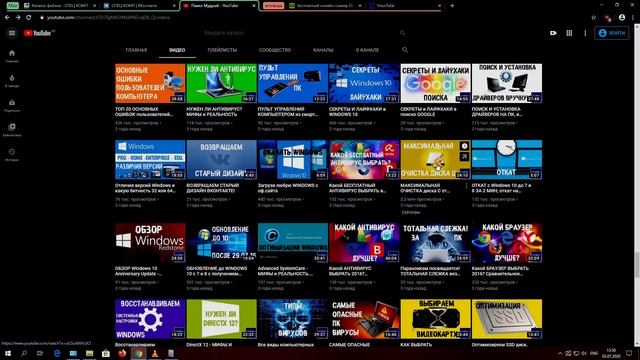Open Home in the left sidebar
Image resolution: width=640 pixels, height=360 pixels.
[12, 56]
